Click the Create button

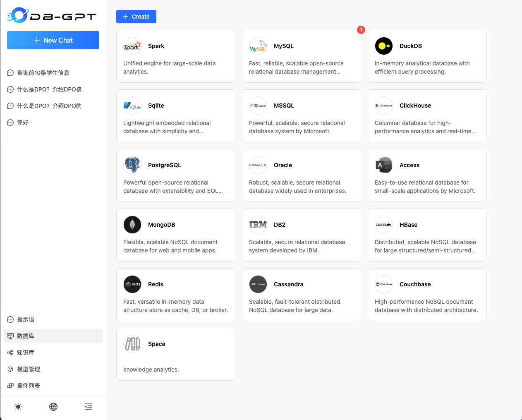pos(136,17)
